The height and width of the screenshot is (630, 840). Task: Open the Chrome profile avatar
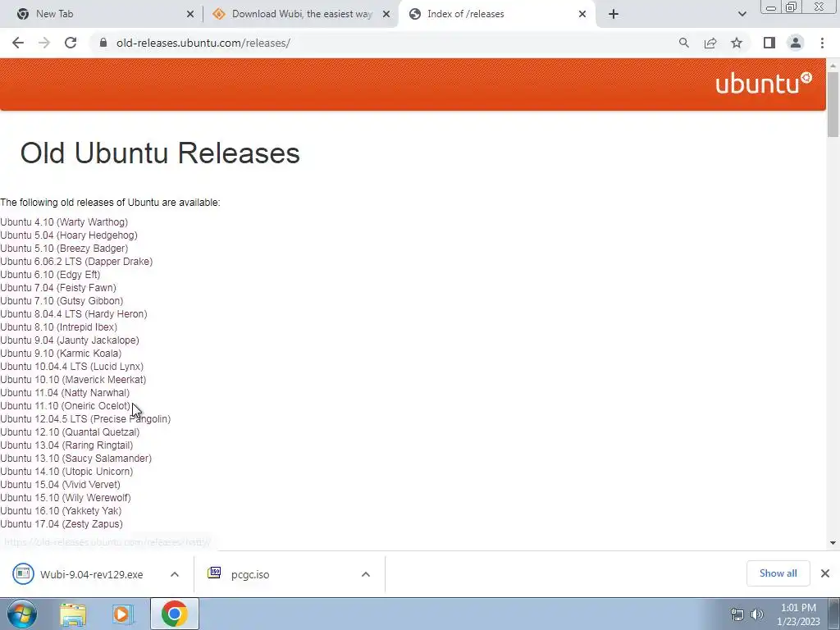[x=796, y=43]
